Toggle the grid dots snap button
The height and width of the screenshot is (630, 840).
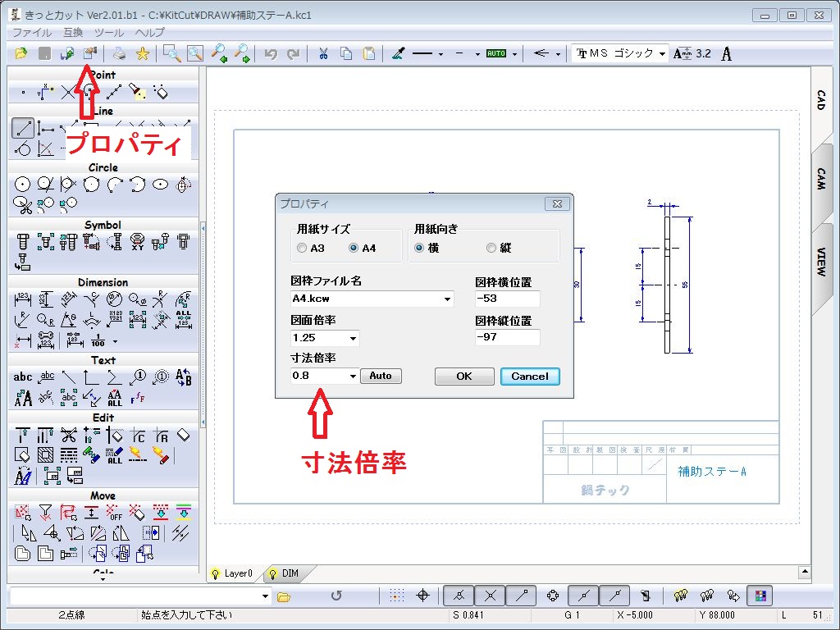(396, 596)
